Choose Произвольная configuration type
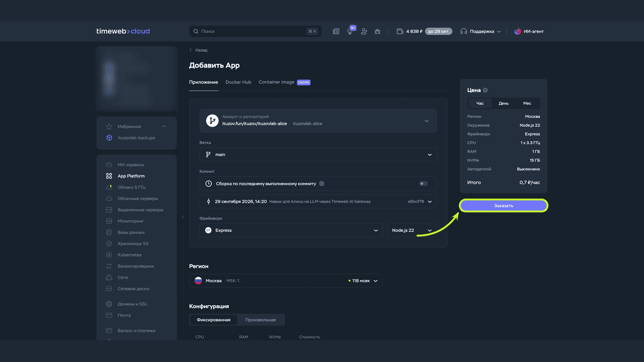The width and height of the screenshot is (644, 362). pos(260,320)
